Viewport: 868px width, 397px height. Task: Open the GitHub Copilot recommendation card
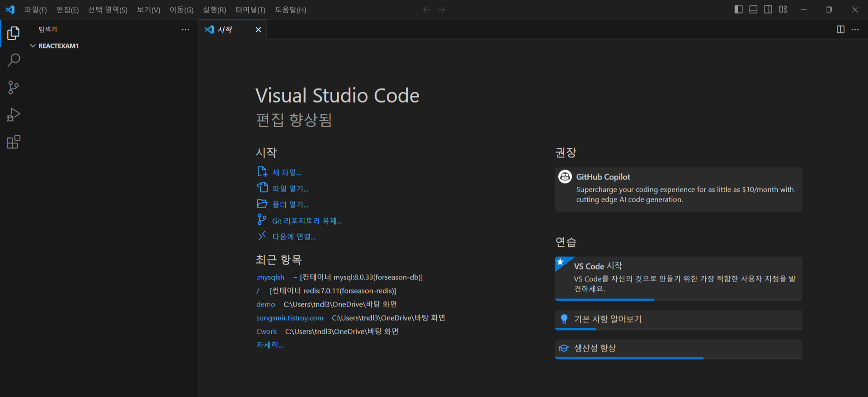coord(679,189)
